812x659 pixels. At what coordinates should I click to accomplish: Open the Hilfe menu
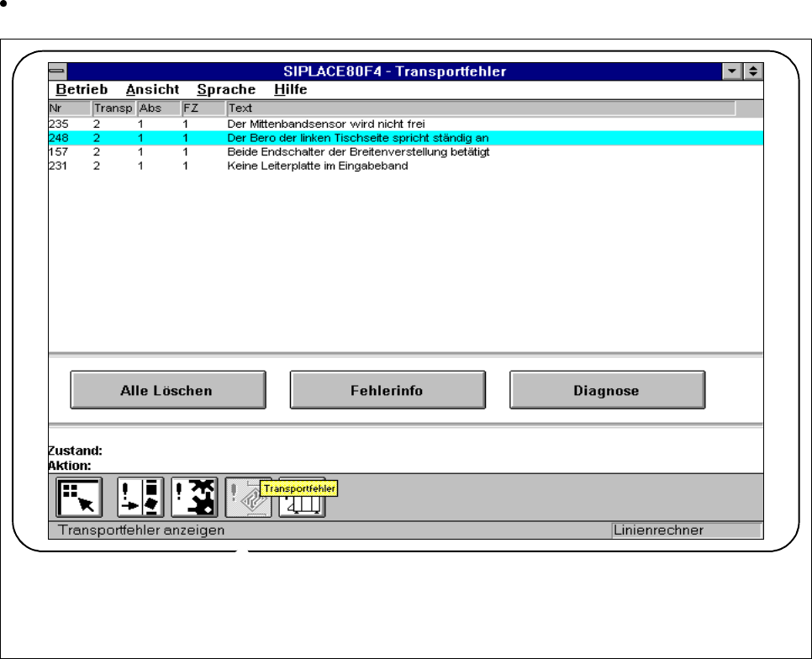tap(291, 90)
